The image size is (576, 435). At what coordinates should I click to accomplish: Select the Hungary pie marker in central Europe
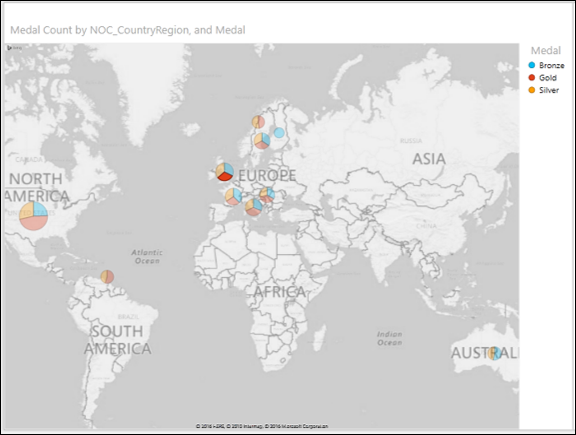point(267,195)
